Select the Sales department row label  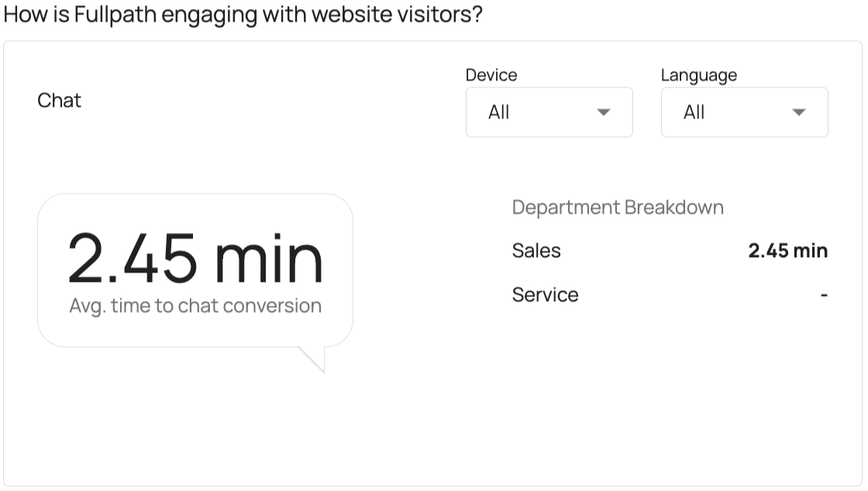click(536, 251)
